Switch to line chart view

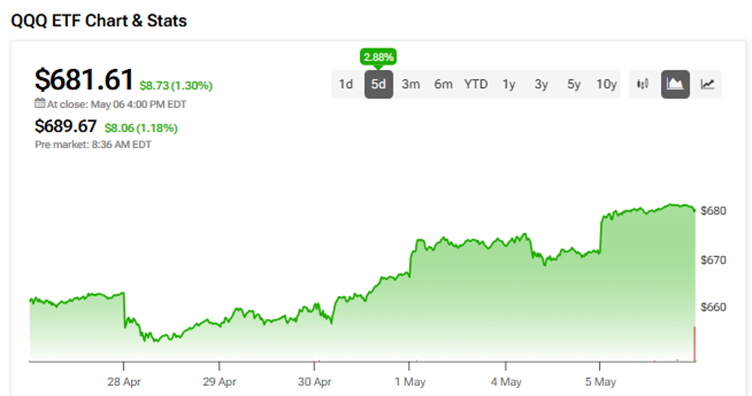(707, 84)
